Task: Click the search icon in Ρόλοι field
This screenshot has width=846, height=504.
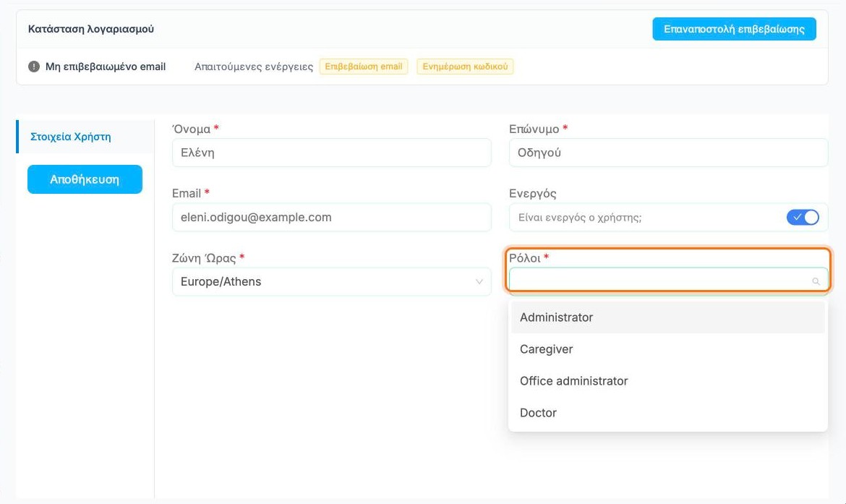Action: pyautogui.click(x=816, y=281)
